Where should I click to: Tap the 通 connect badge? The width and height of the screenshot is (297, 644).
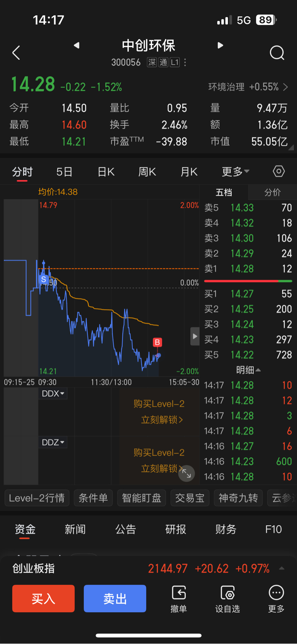pyautogui.click(x=163, y=62)
